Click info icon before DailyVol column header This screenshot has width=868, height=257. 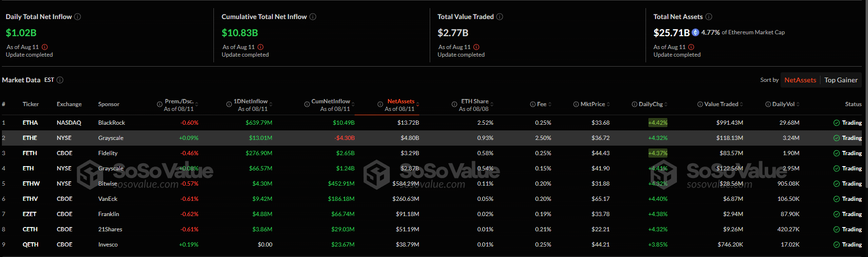[768, 104]
